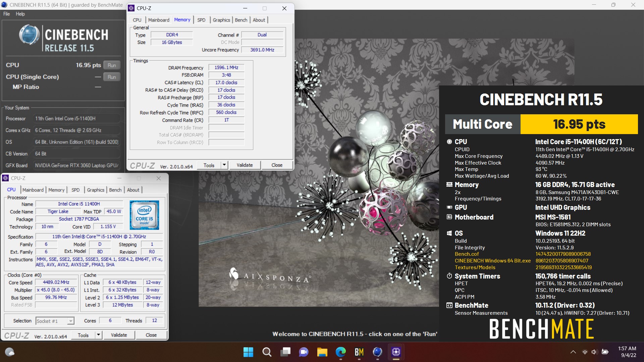The width and height of the screenshot is (644, 362).
Task: Click Tools button in lower CPU-Z
Action: click(83, 335)
